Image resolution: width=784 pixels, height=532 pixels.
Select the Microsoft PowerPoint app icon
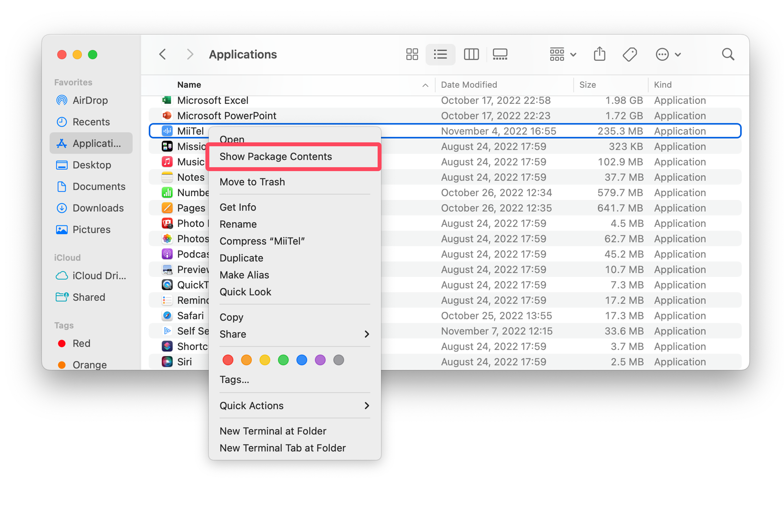pos(167,116)
